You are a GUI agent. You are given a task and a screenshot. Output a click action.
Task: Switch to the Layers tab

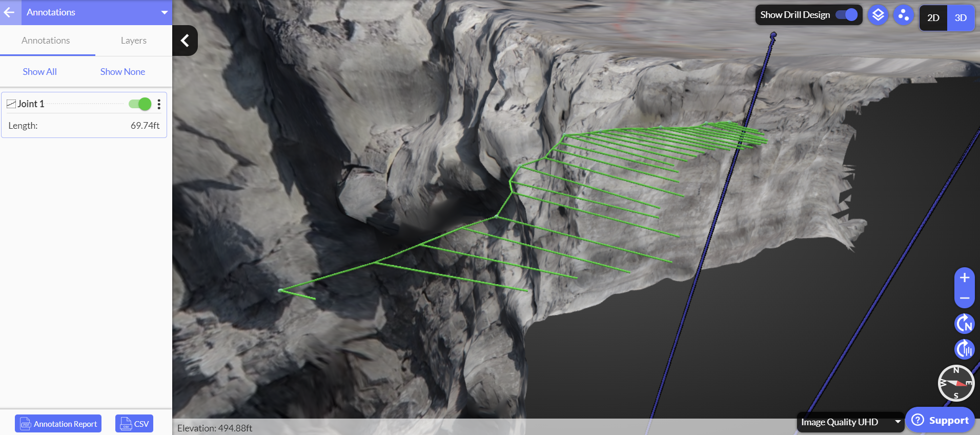133,41
